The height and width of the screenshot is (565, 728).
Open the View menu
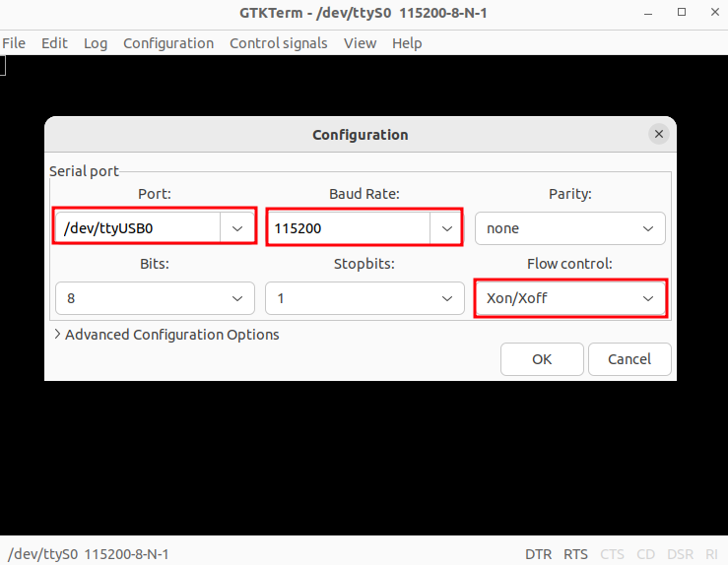coord(360,43)
